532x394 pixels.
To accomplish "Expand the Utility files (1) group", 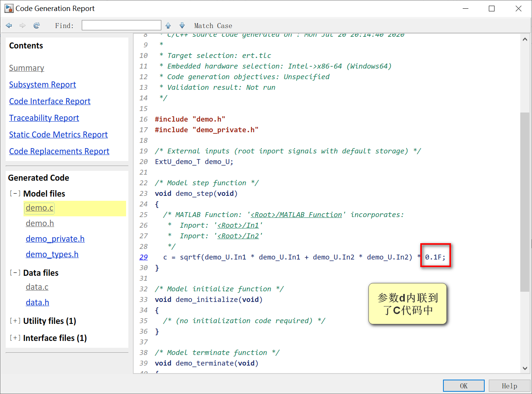I will (15, 321).
